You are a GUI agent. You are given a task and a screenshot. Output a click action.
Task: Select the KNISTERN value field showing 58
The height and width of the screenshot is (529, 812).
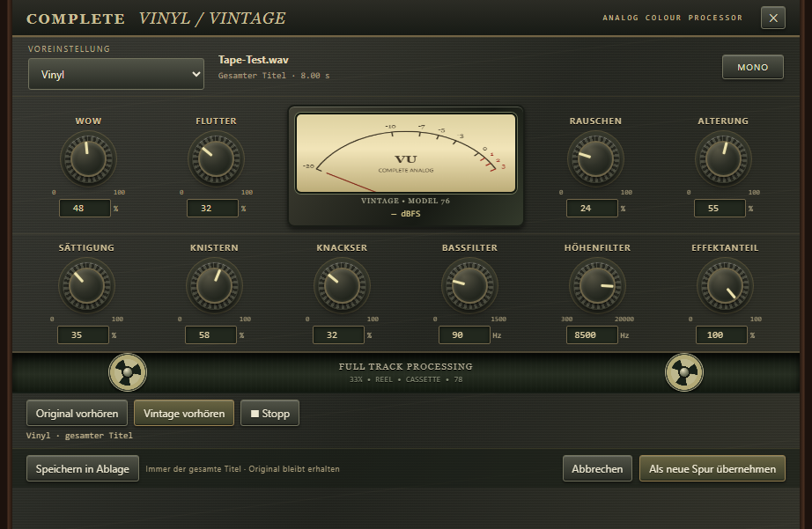click(x=210, y=334)
